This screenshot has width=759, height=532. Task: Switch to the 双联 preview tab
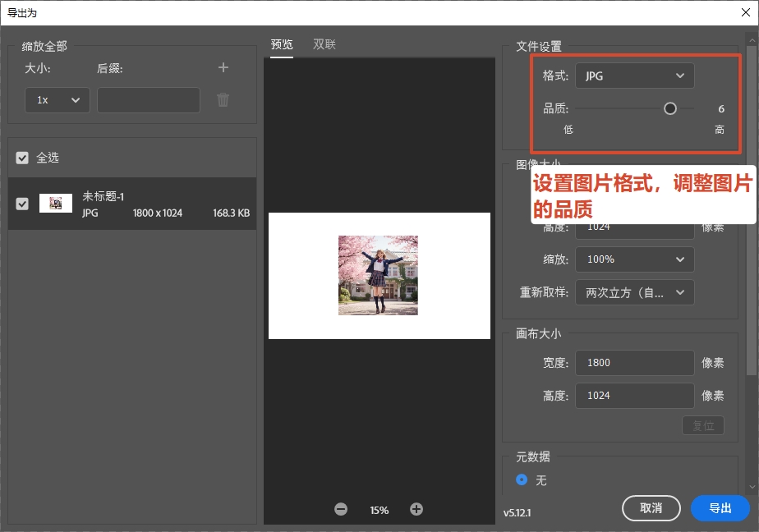click(324, 45)
